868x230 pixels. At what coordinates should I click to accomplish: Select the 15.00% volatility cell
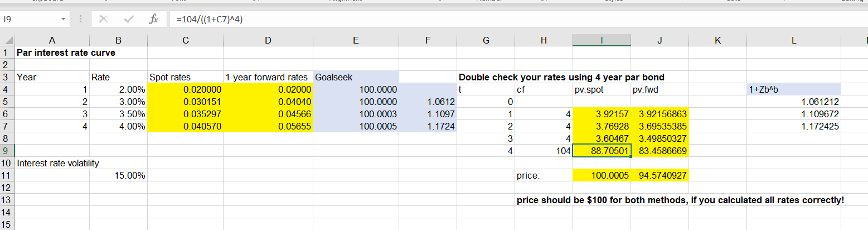point(118,175)
